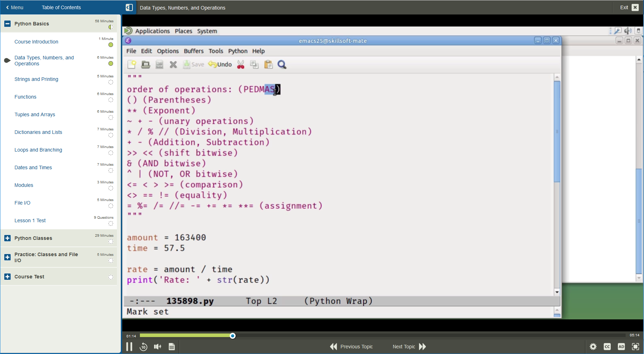Screen dimensions: 644x354
Task: Open the Buffers menu in Emacs
Action: tap(193, 51)
